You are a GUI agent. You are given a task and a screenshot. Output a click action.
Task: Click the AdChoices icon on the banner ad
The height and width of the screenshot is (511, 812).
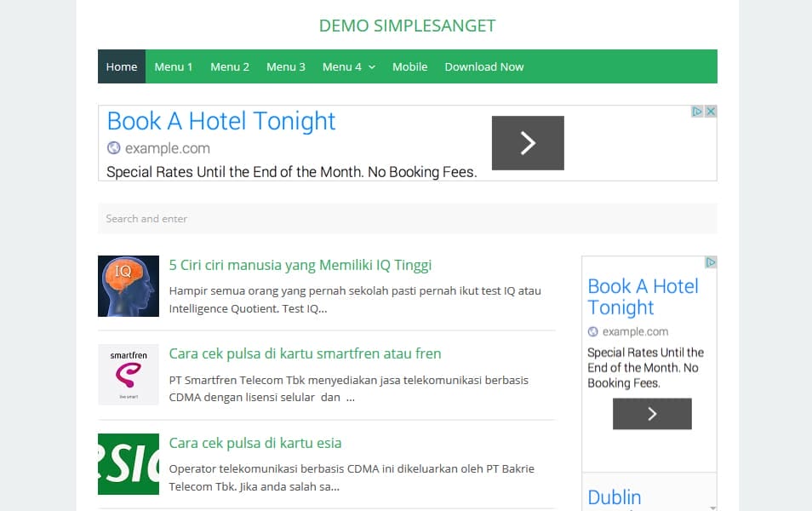696,112
